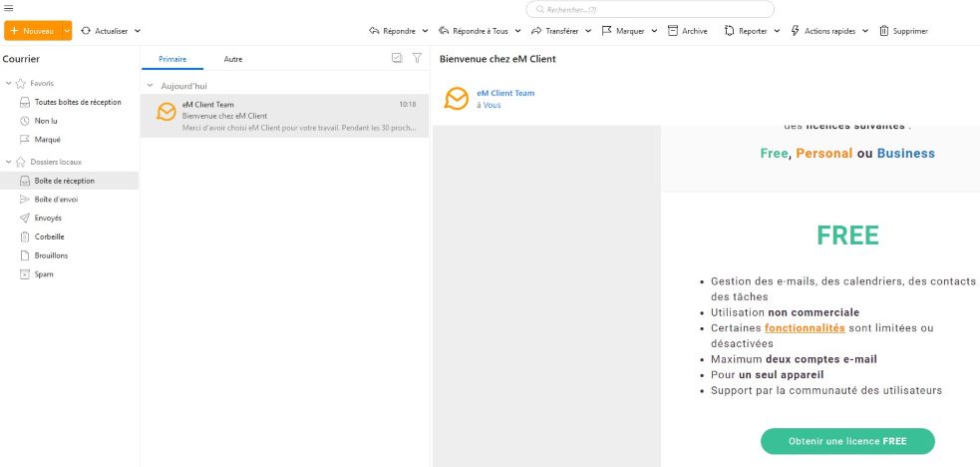Switch to the Autre tab
Viewport: 980px width, 467px height.
[232, 59]
